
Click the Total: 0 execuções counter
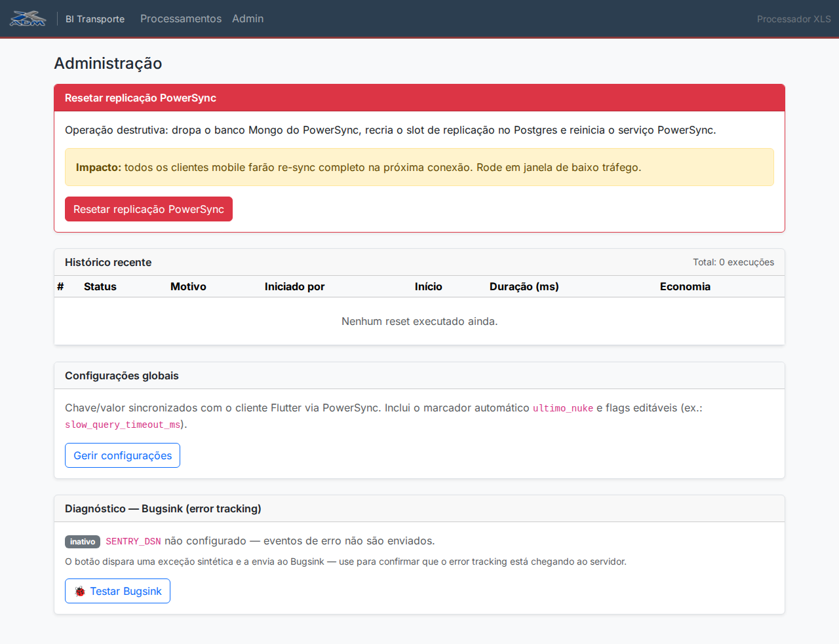[733, 262]
